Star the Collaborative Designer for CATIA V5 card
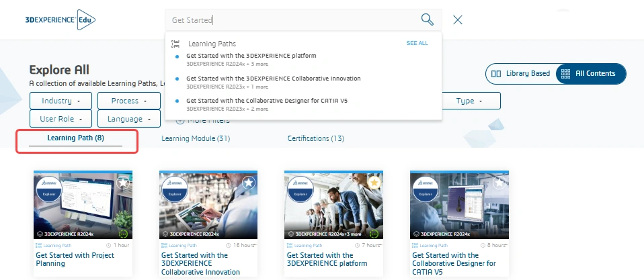 (x=499, y=183)
